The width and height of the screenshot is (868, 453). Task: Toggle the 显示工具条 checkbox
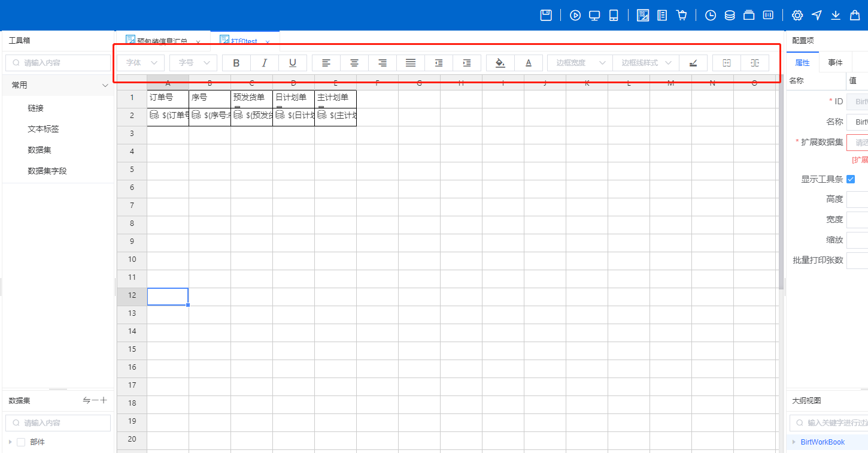pyautogui.click(x=851, y=179)
